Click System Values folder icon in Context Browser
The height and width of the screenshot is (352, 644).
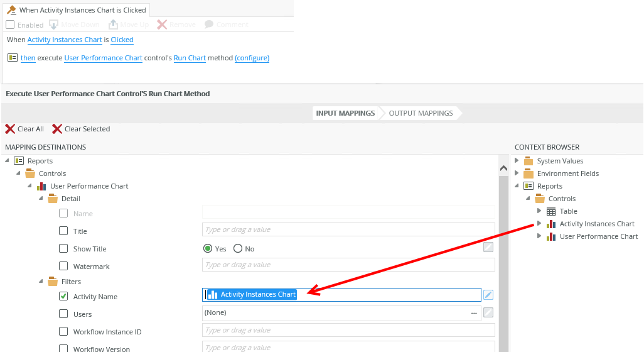tap(528, 160)
